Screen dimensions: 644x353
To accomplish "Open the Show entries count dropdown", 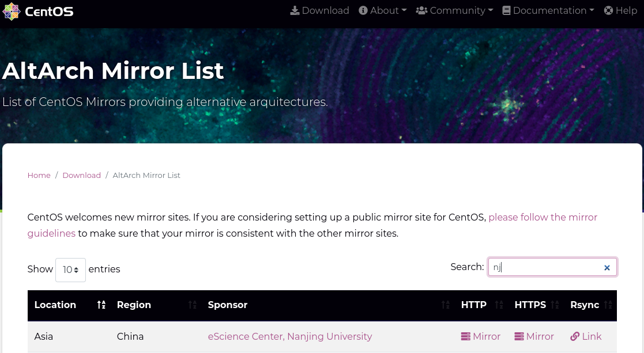I will tap(71, 270).
